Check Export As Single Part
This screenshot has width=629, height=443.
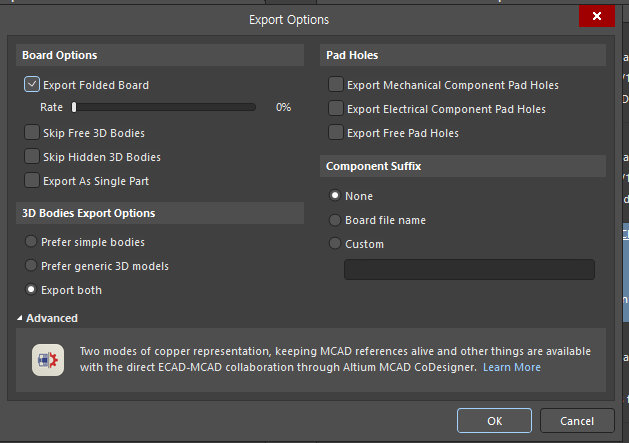point(32,181)
